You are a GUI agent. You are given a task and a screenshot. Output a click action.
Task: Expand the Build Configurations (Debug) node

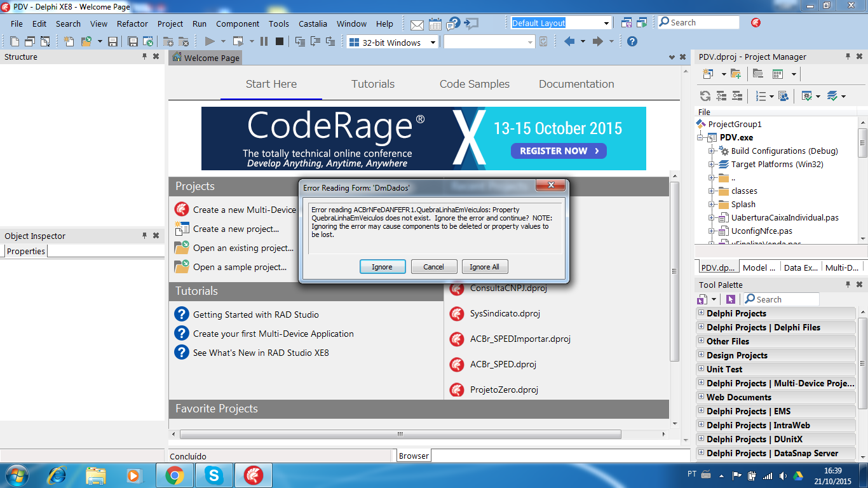pyautogui.click(x=712, y=151)
